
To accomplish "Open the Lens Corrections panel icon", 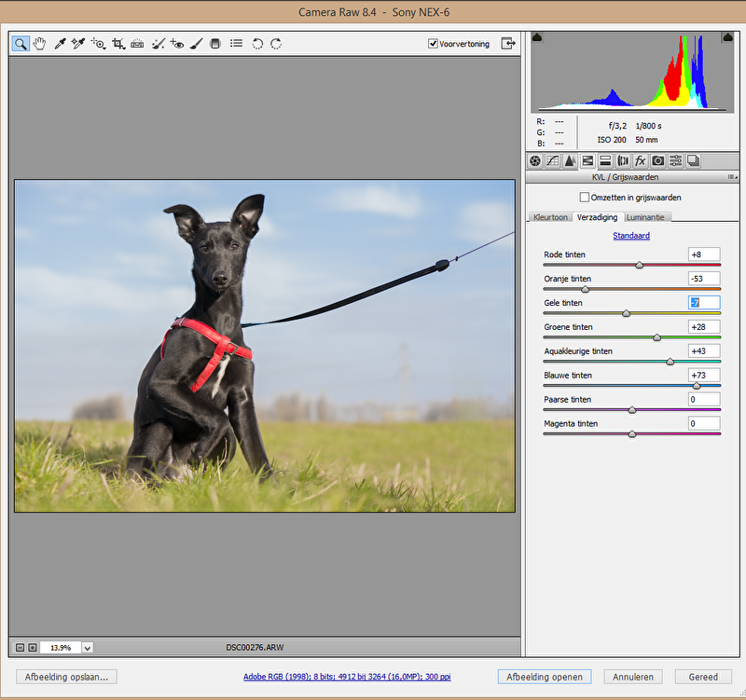I will click(623, 161).
